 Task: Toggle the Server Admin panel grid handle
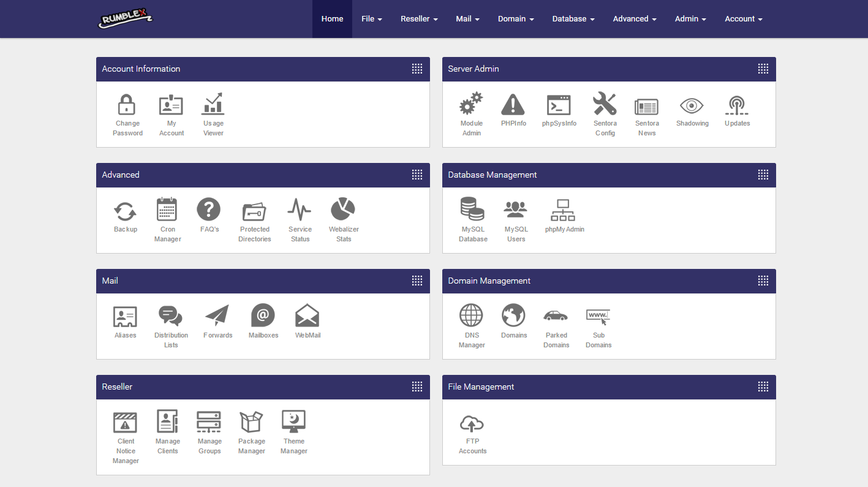pos(763,69)
